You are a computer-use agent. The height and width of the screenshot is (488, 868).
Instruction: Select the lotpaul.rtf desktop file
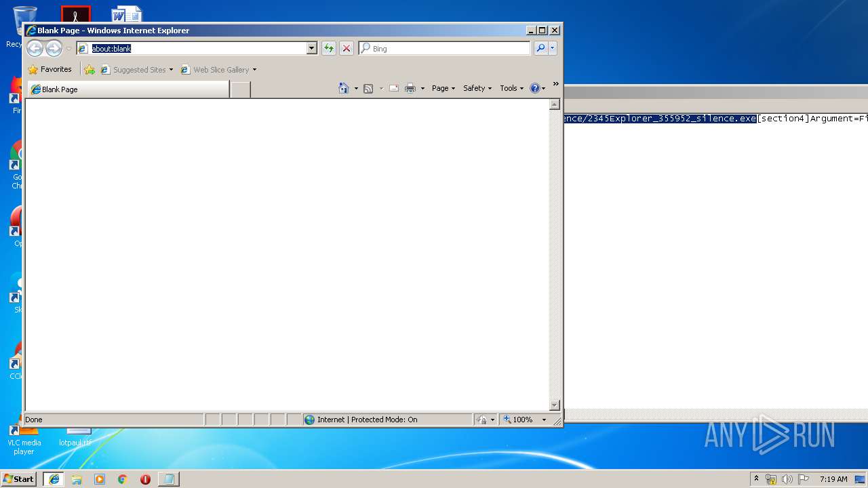[75, 437]
